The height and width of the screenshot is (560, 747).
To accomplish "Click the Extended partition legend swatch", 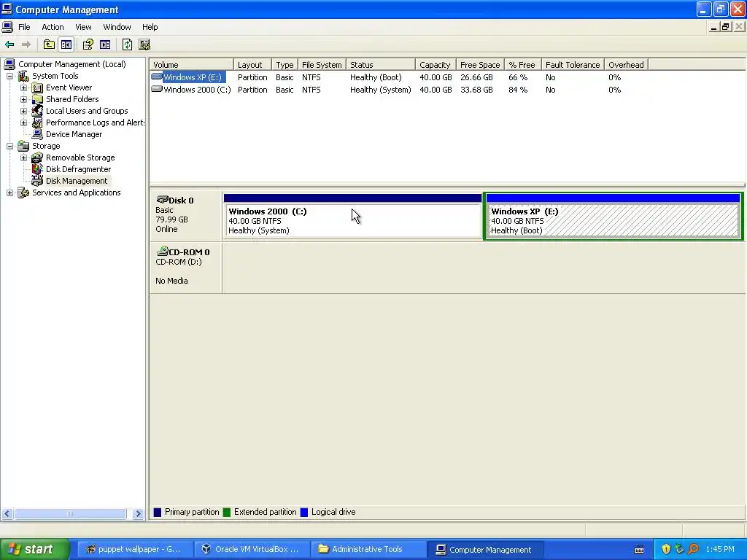I will coord(227,513).
